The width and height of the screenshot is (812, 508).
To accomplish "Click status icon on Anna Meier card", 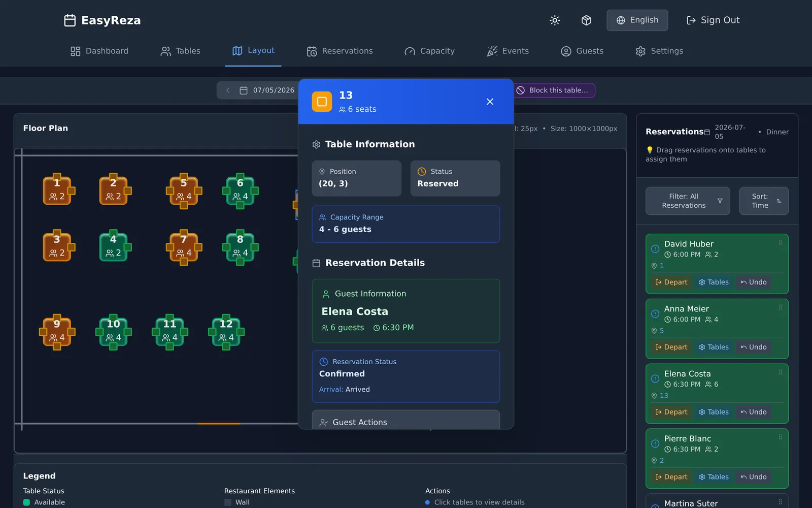I will pyautogui.click(x=655, y=314).
